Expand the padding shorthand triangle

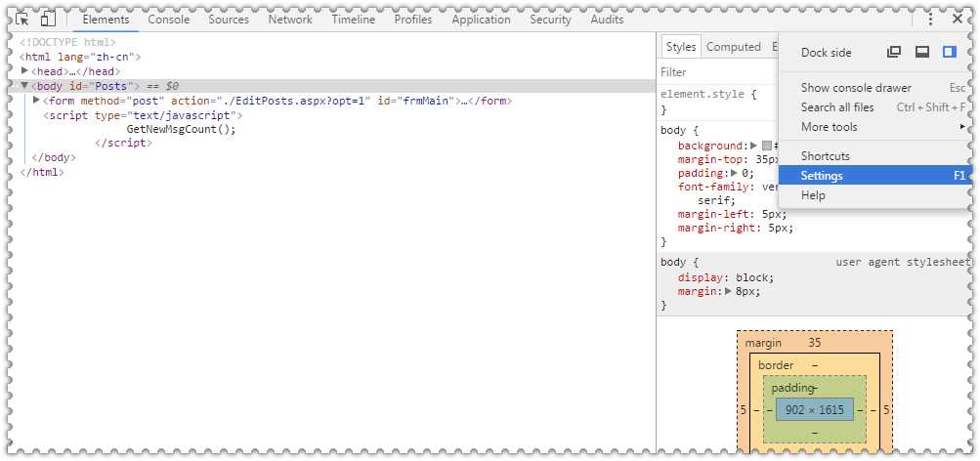click(734, 173)
